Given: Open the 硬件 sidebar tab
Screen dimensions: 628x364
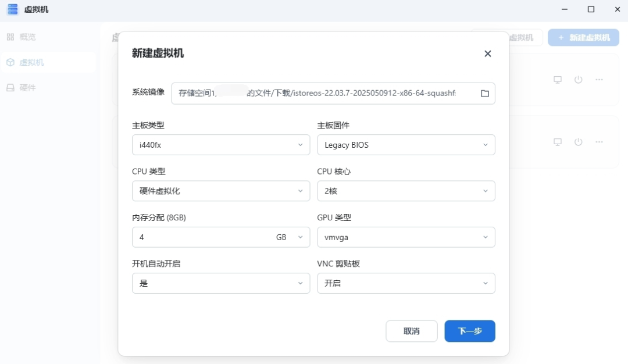Looking at the screenshot, I should tap(27, 88).
